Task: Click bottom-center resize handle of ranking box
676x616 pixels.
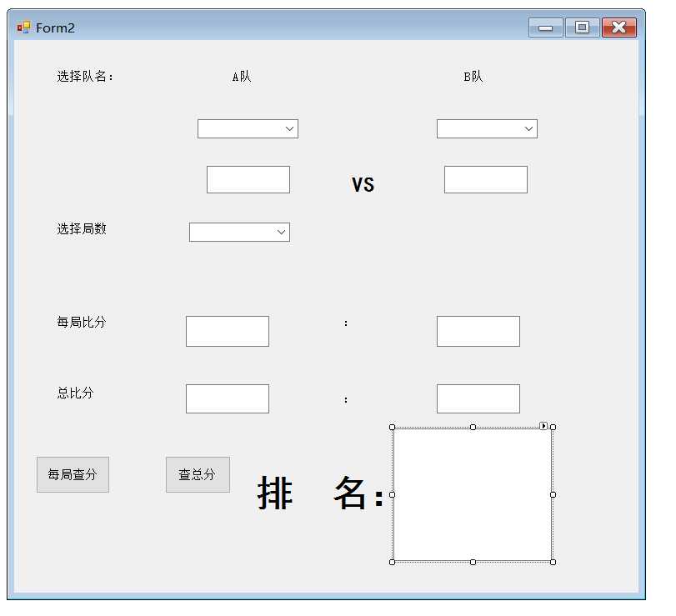Action: coord(473,562)
